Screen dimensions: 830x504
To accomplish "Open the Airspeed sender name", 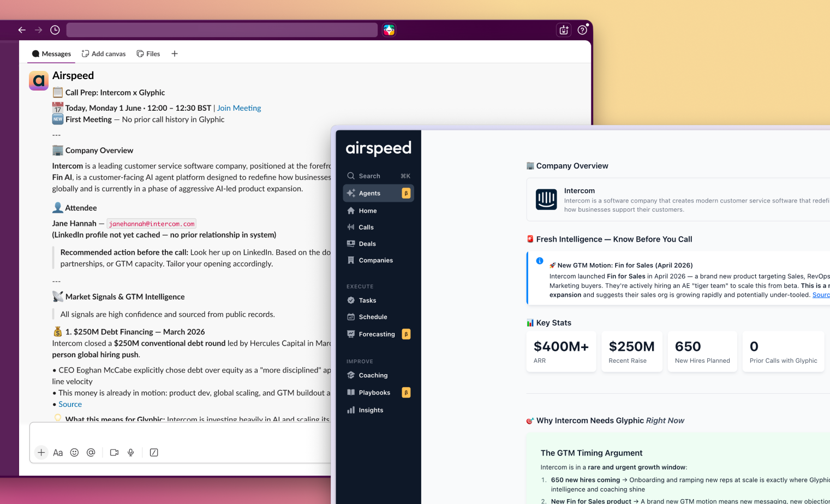I will [73, 75].
